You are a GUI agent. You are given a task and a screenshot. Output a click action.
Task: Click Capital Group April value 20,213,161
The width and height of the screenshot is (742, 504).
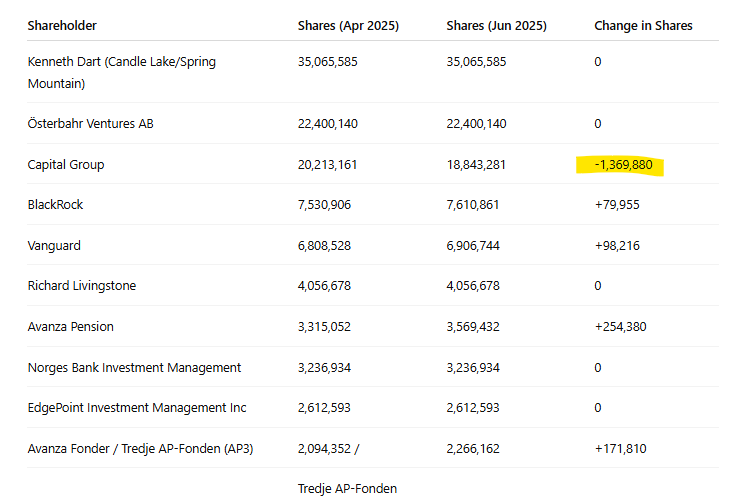point(327,165)
